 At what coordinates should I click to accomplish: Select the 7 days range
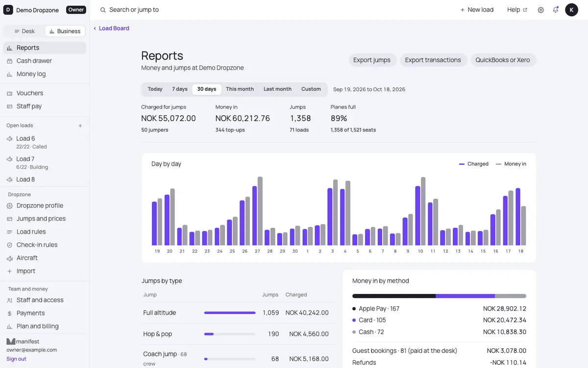click(x=180, y=89)
